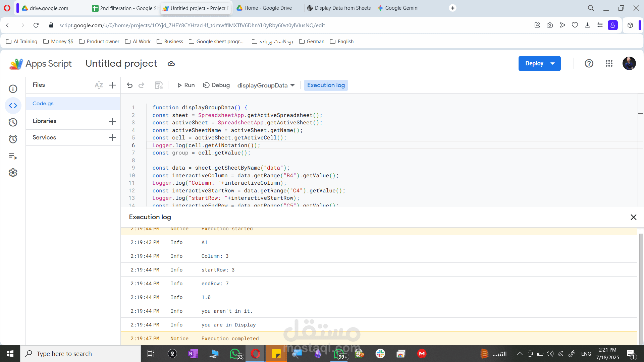The image size is (644, 362).
Task: Reload the browser page
Action: coord(36,25)
